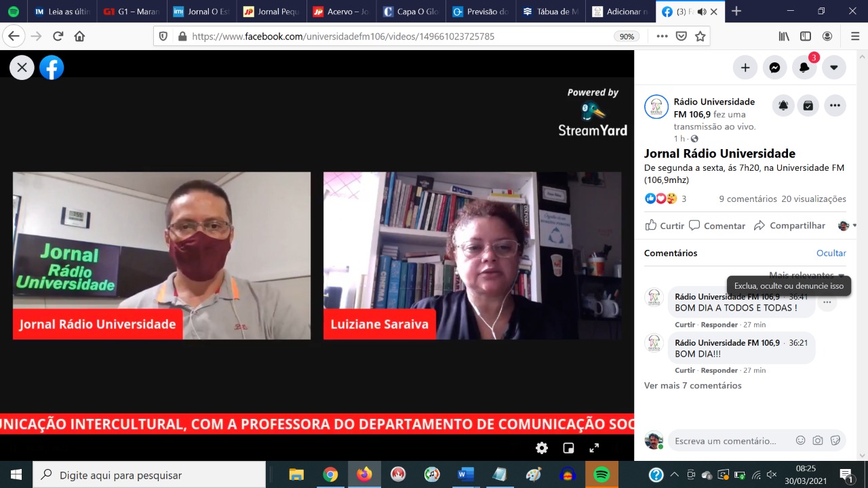The height and width of the screenshot is (488, 868).
Task: Bookmark this page with the star
Action: (x=701, y=37)
